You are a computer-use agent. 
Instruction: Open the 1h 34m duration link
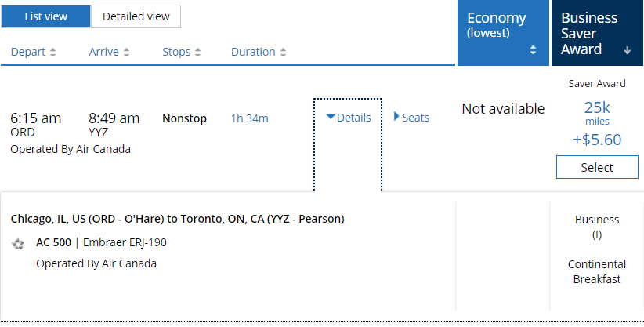[x=249, y=118]
